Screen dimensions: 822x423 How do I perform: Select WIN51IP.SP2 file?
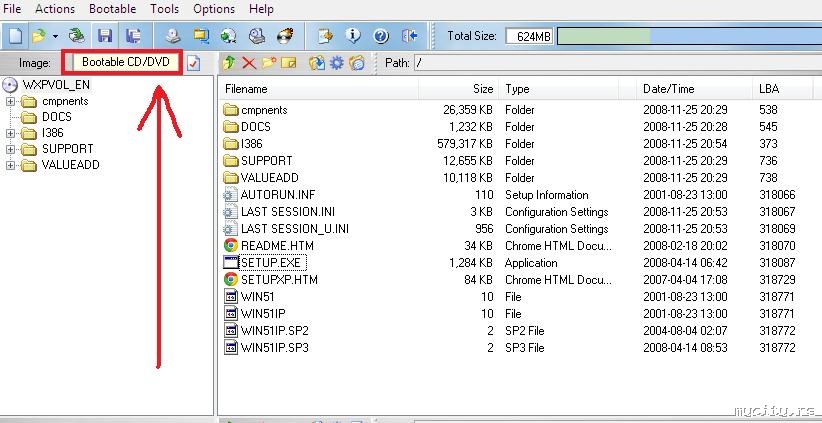(275, 331)
